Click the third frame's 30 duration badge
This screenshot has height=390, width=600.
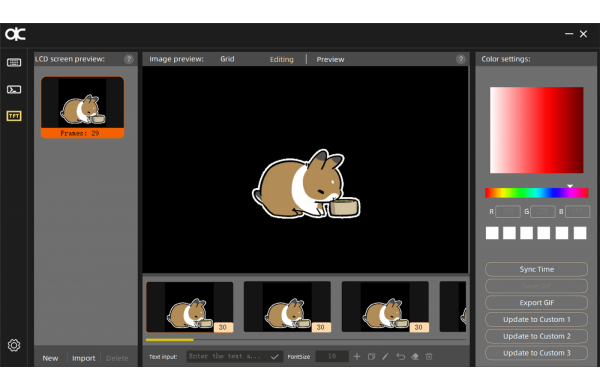click(419, 327)
